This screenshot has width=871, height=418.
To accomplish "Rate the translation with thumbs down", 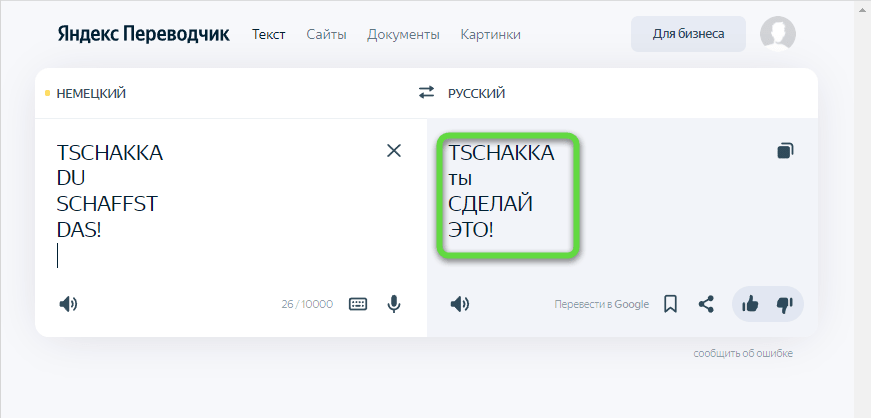I will pos(785,304).
